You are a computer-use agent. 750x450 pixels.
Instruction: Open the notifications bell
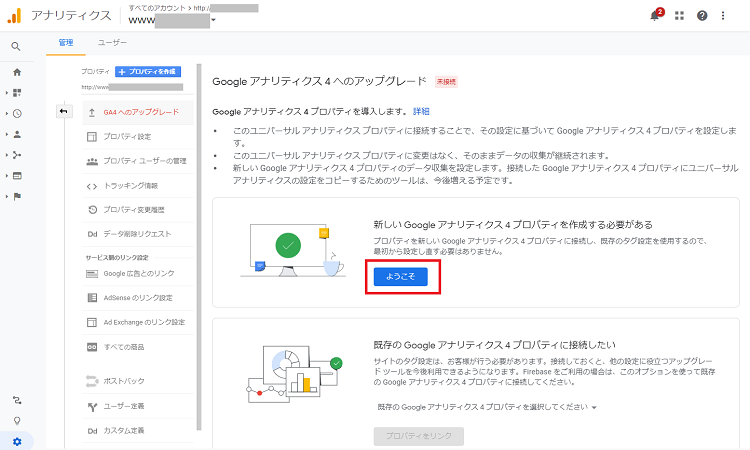[655, 16]
